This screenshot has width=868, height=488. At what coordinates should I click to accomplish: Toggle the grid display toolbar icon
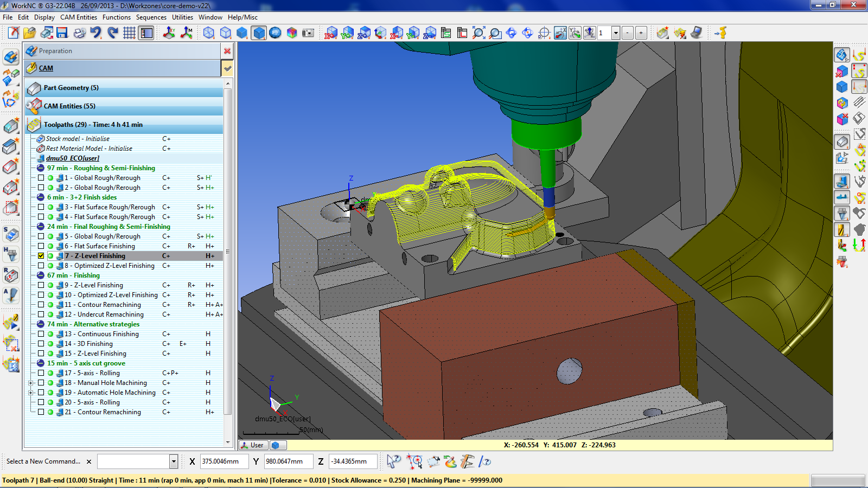tap(129, 33)
